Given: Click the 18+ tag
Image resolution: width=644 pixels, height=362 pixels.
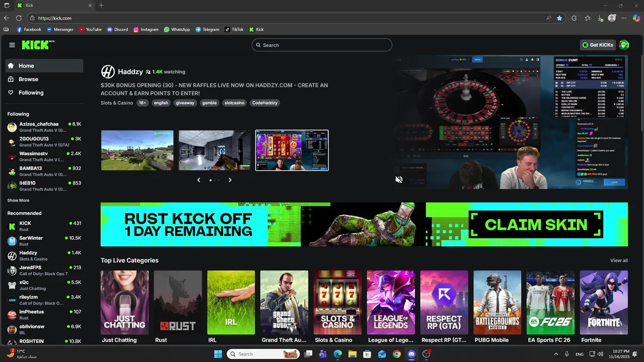Looking at the screenshot, I should [142, 103].
